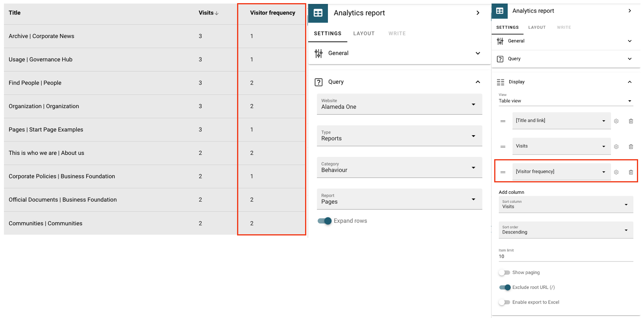Delete the Visitor frequency column with trash icon
The image size is (644, 318).
[x=631, y=172]
